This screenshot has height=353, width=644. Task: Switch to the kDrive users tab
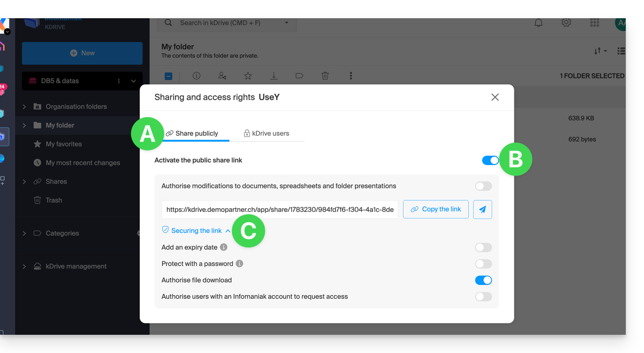266,134
